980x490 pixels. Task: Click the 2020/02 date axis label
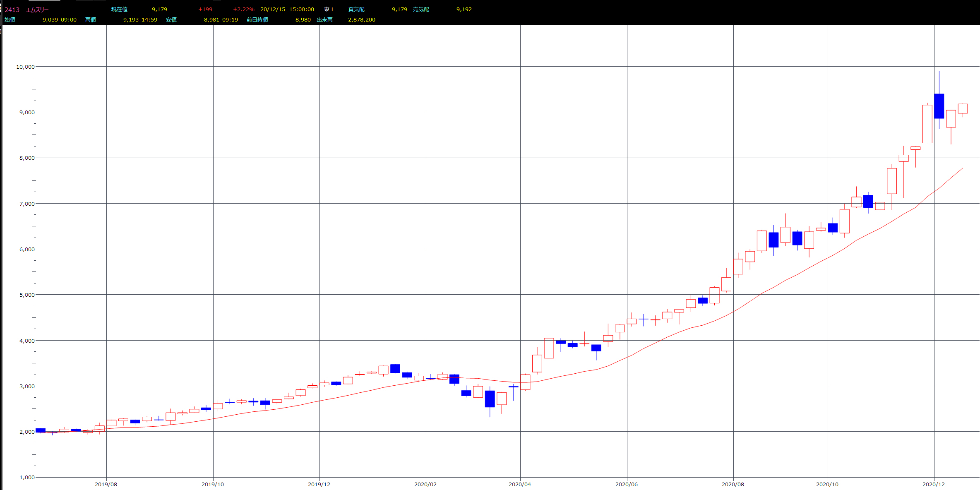pyautogui.click(x=425, y=484)
